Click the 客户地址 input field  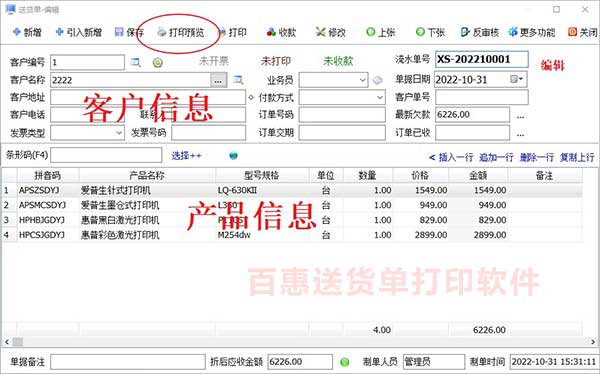click(148, 98)
